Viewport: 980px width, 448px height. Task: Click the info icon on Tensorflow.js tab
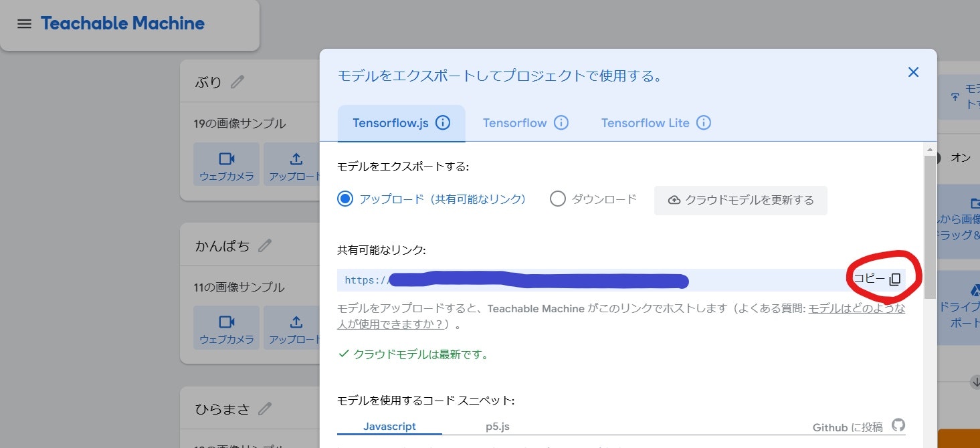tap(442, 122)
